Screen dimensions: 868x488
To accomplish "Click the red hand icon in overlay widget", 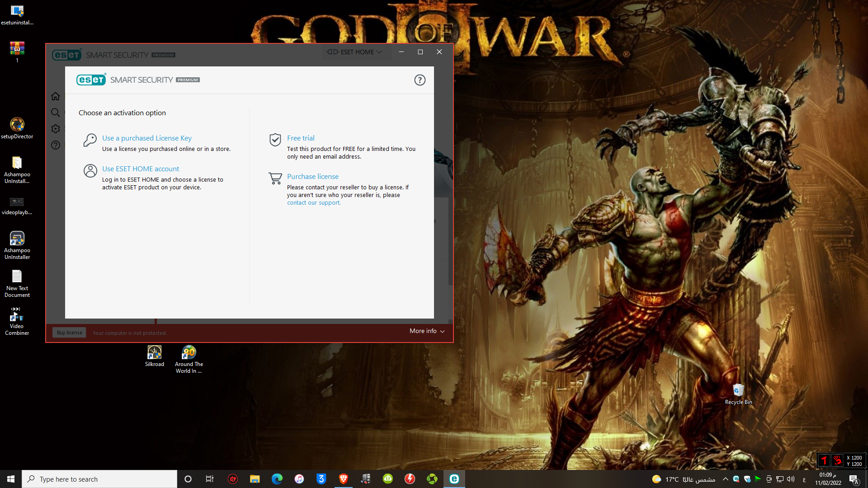I will pyautogui.click(x=837, y=460).
